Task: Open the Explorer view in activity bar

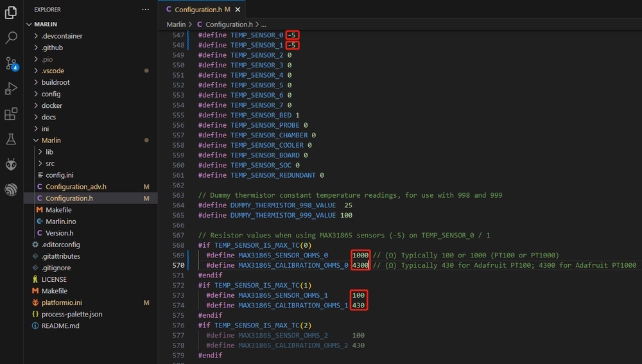Action: click(x=11, y=12)
